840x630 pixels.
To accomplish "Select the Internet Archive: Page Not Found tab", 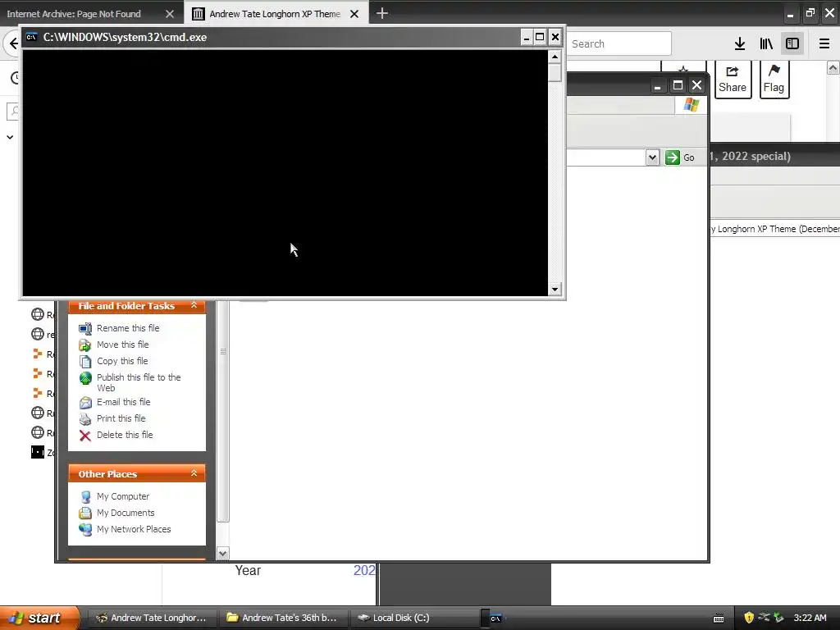I will (74, 14).
